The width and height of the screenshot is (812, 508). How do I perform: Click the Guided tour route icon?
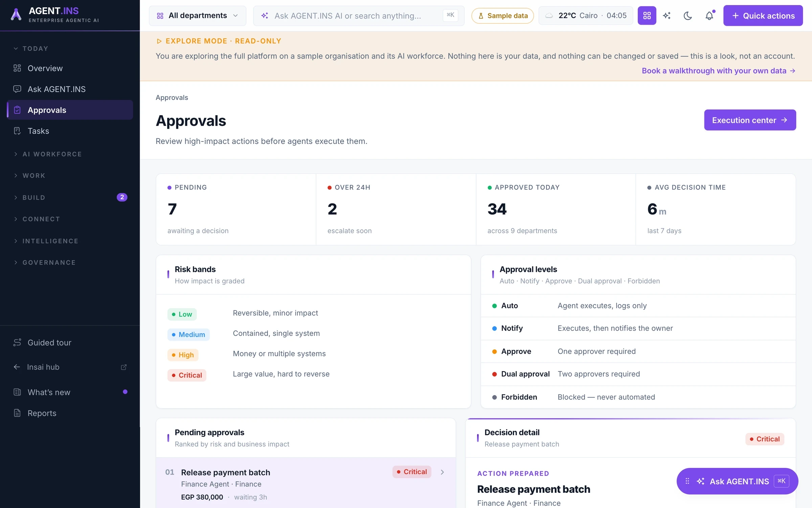click(x=17, y=342)
